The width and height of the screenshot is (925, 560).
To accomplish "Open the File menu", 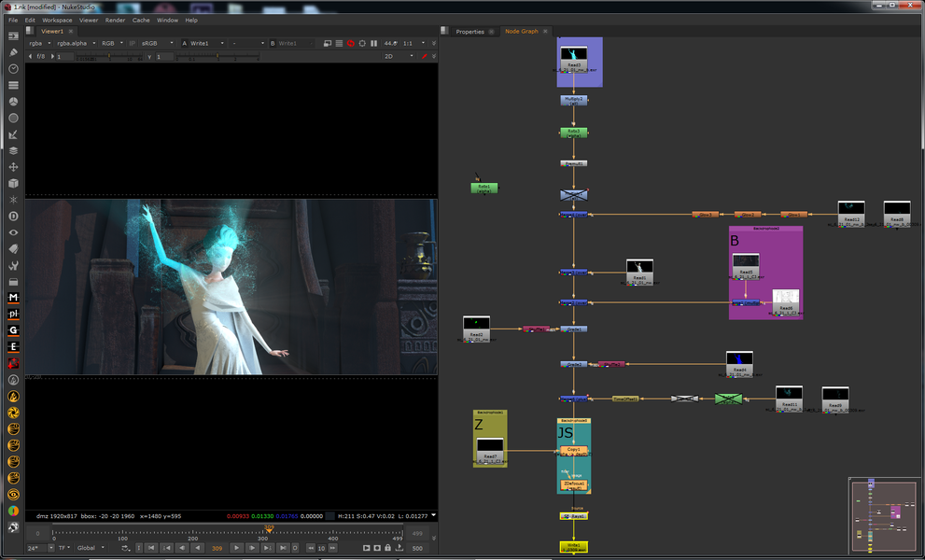I will (x=13, y=20).
